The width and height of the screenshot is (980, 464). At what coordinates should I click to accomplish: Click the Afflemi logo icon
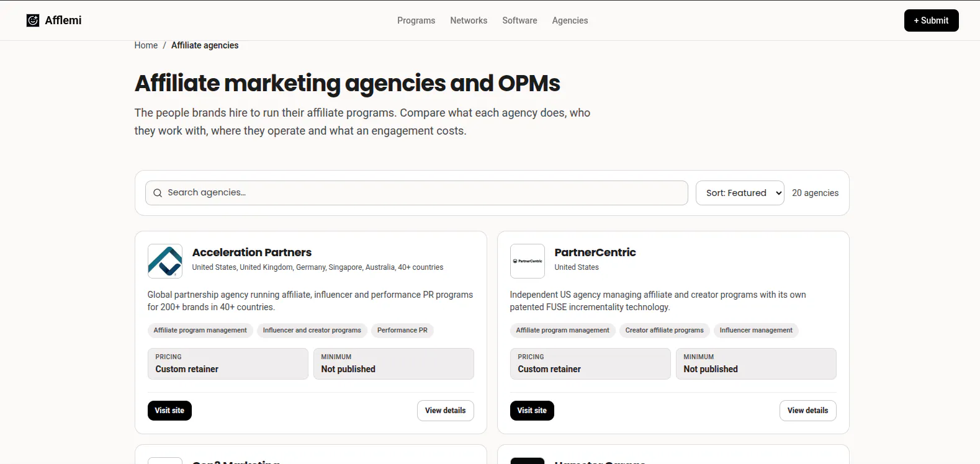click(x=33, y=20)
